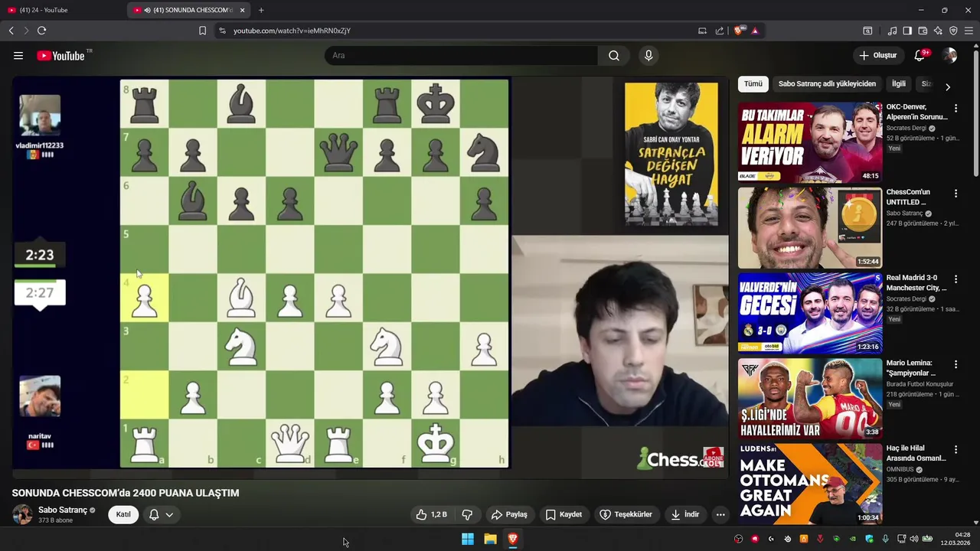Click the İndir download button
Screen dimensions: 980x551
pyautogui.click(x=685, y=515)
